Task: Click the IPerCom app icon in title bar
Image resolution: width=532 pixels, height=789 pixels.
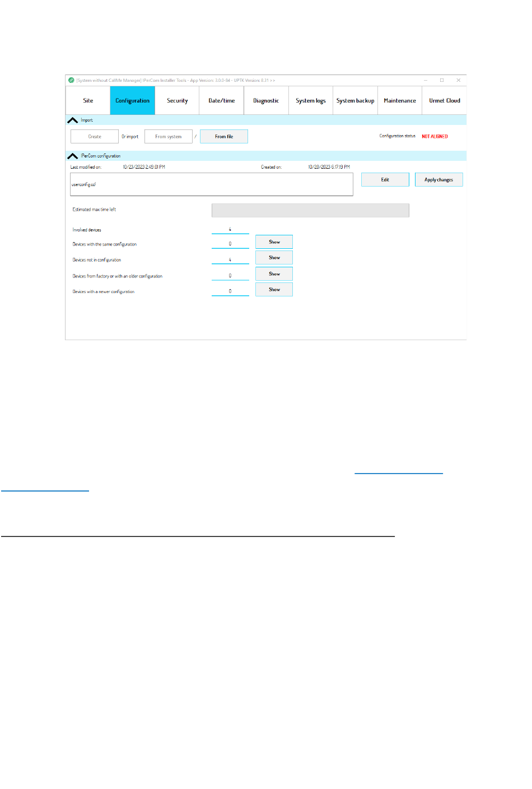Action: pyautogui.click(x=71, y=80)
